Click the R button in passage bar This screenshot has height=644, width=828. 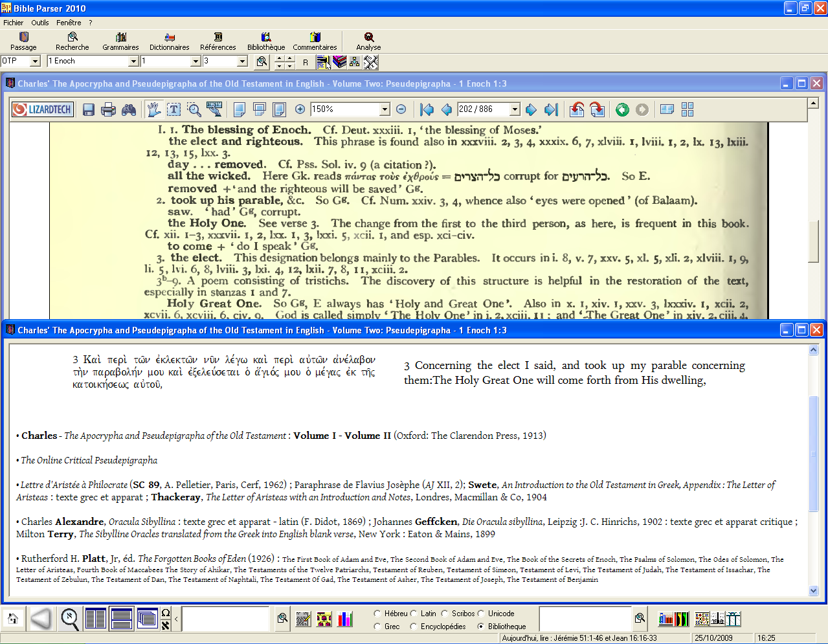(306, 62)
